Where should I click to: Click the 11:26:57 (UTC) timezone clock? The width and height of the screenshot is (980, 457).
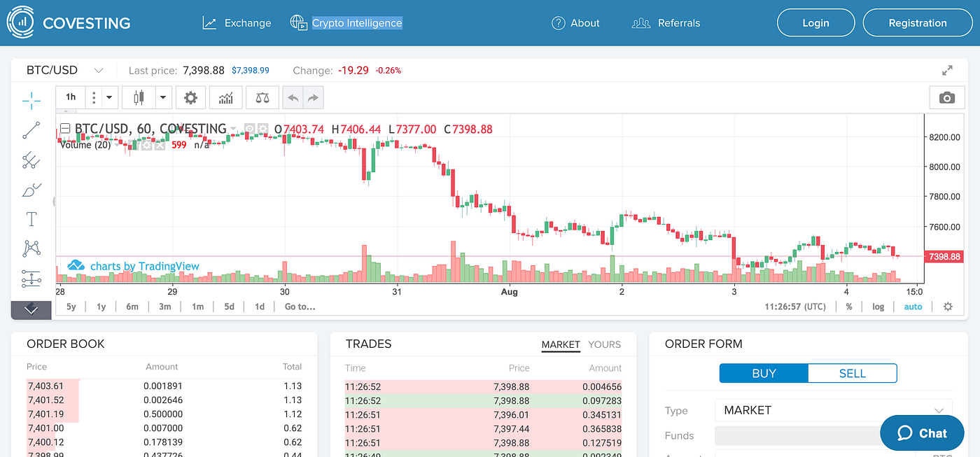click(795, 307)
